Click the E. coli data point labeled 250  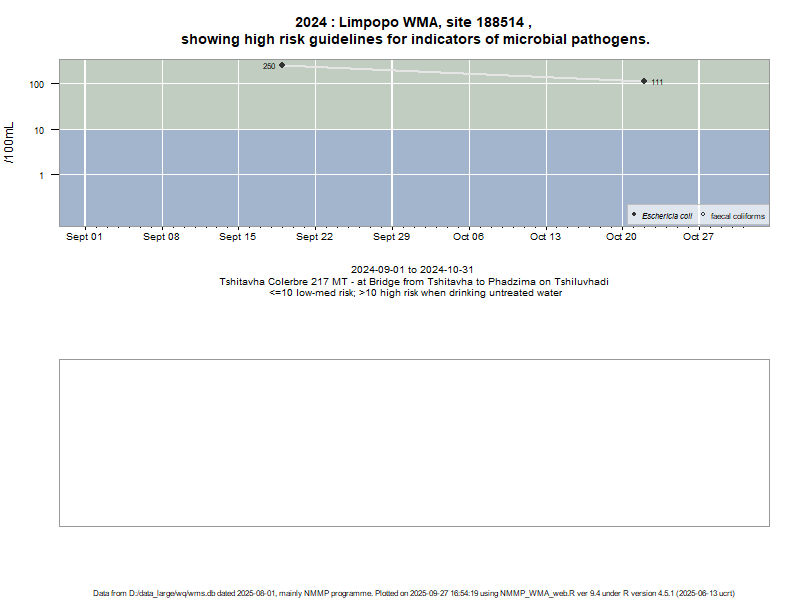[282, 65]
